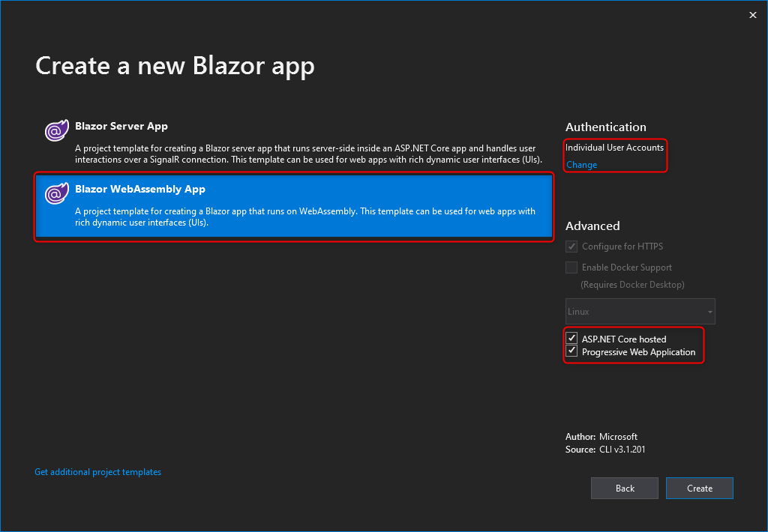Click the Create a new Blazor app title
The image size is (768, 532).
coord(175,66)
